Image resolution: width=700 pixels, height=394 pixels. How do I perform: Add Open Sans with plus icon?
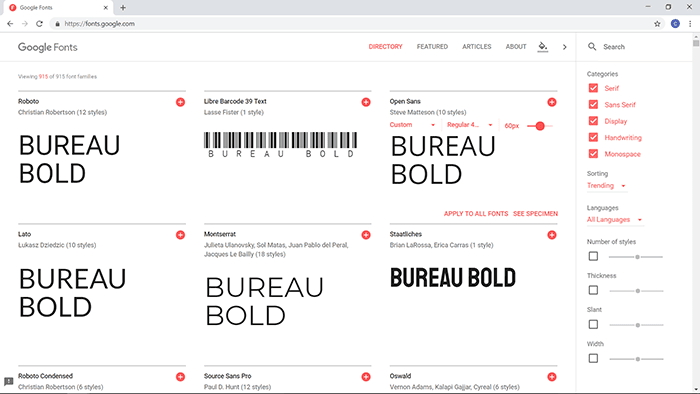click(552, 102)
